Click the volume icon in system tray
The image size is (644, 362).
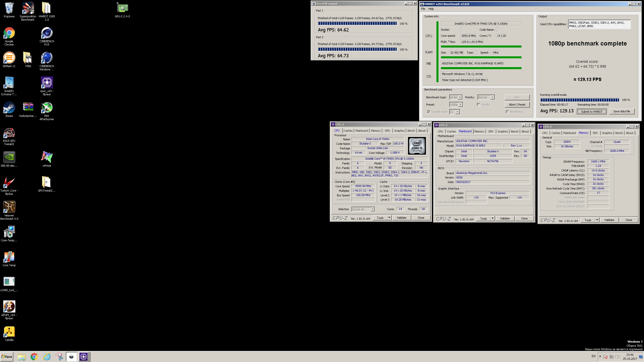[618, 357]
